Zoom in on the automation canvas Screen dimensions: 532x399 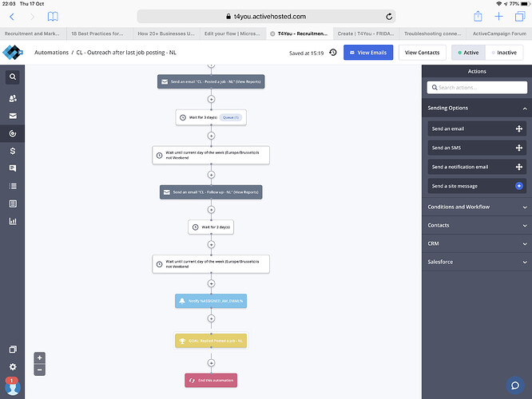tap(40, 358)
